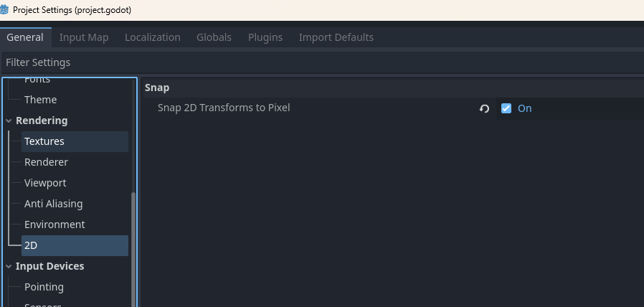Select Theme in the settings tree
The height and width of the screenshot is (307, 644).
point(40,100)
